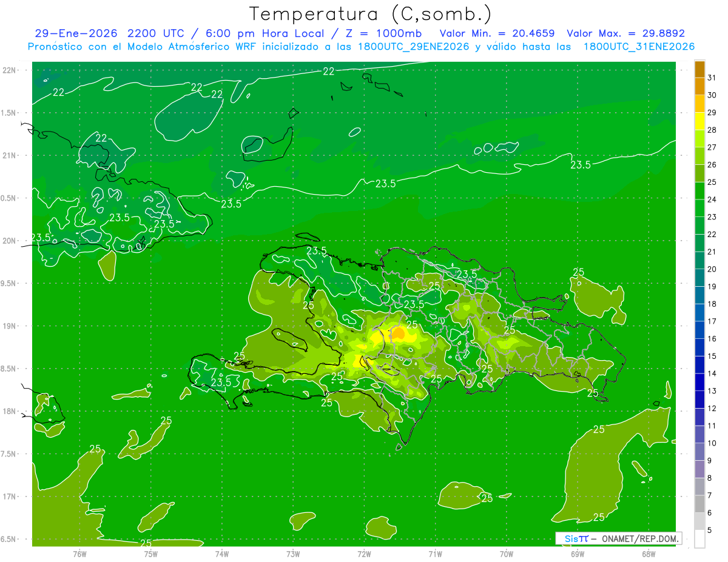Click the 'Temperatura (C,somb.)' map title

[370, 14]
